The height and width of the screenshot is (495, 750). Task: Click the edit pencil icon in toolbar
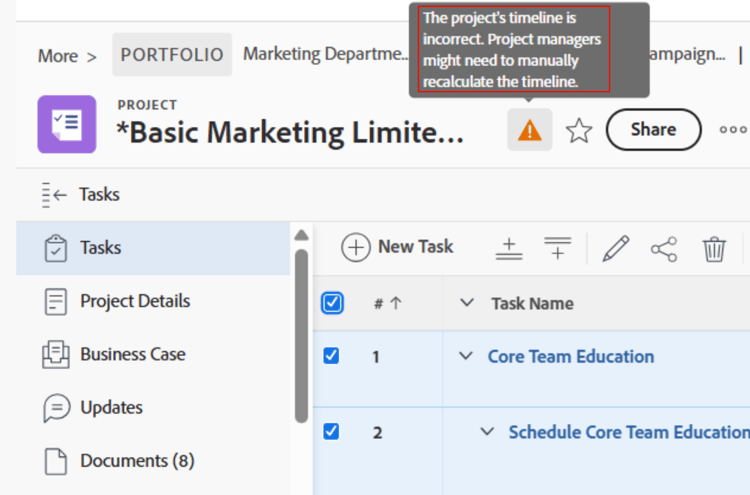pos(616,248)
